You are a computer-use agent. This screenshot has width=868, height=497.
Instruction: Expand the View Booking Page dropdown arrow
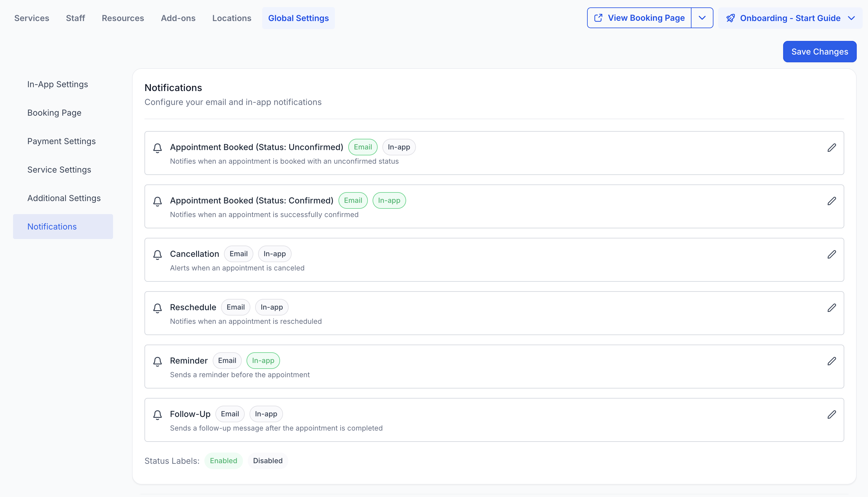pos(702,18)
